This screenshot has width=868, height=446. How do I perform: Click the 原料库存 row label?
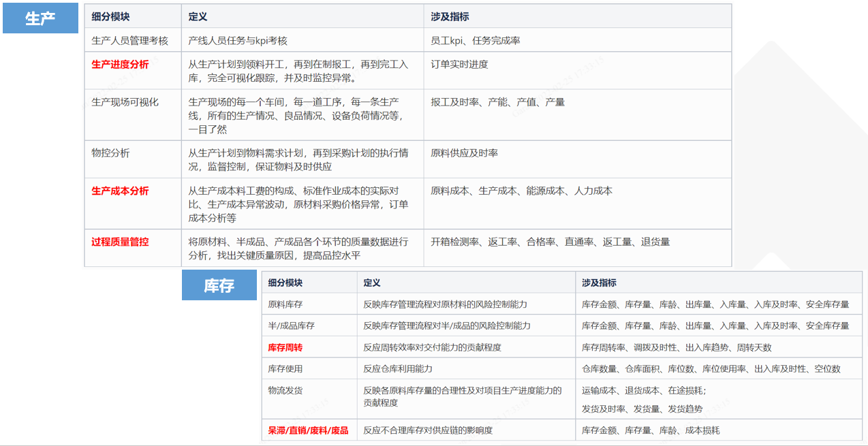click(x=285, y=304)
